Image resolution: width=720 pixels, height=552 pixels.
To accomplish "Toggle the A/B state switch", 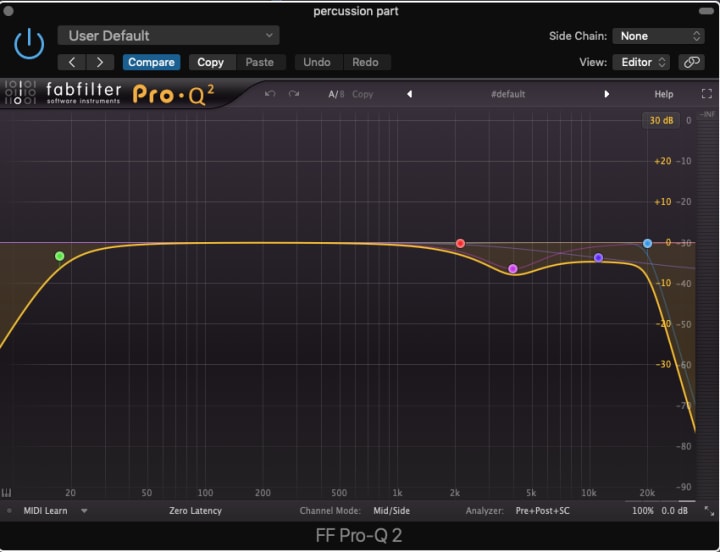I will pos(336,94).
